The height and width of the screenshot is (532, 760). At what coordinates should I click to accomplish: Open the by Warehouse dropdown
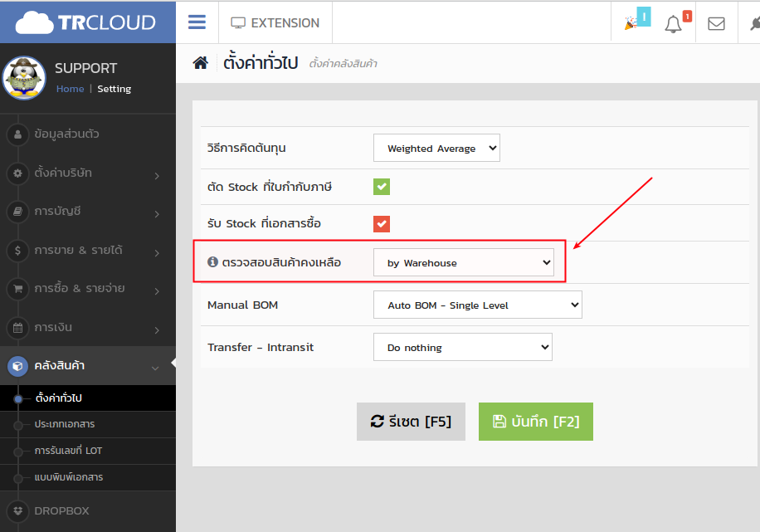(x=463, y=262)
